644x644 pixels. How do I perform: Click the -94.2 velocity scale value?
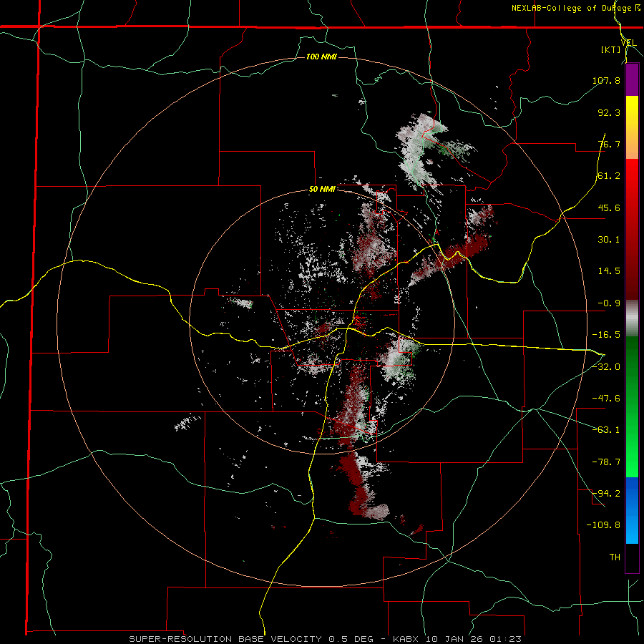(x=606, y=494)
